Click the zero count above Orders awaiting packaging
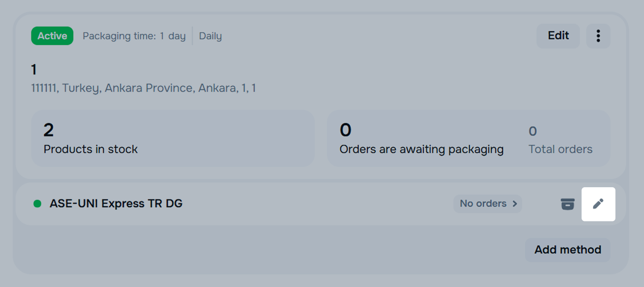The image size is (644, 287). coord(345,130)
